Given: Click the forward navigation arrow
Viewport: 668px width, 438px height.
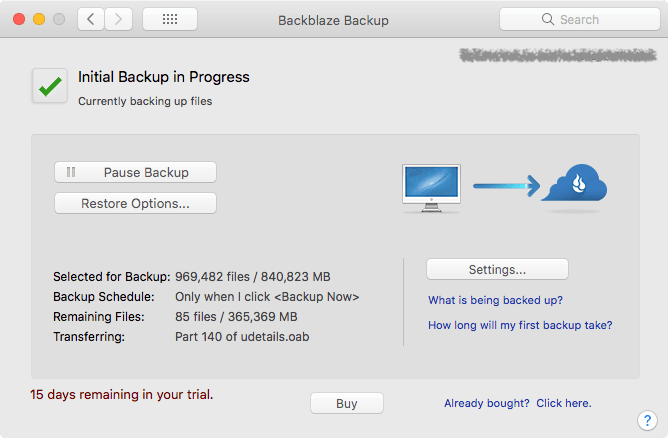Looking at the screenshot, I should (118, 19).
